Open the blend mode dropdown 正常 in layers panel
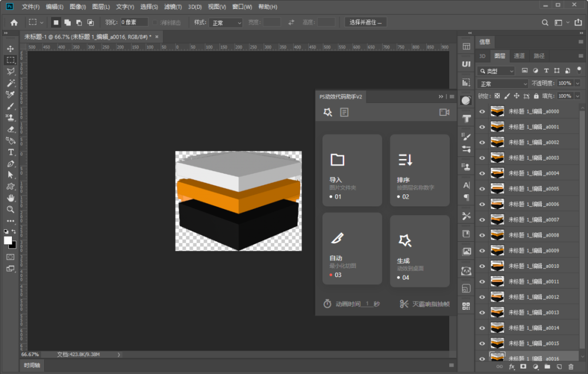This screenshot has width=588, height=374. tap(503, 84)
